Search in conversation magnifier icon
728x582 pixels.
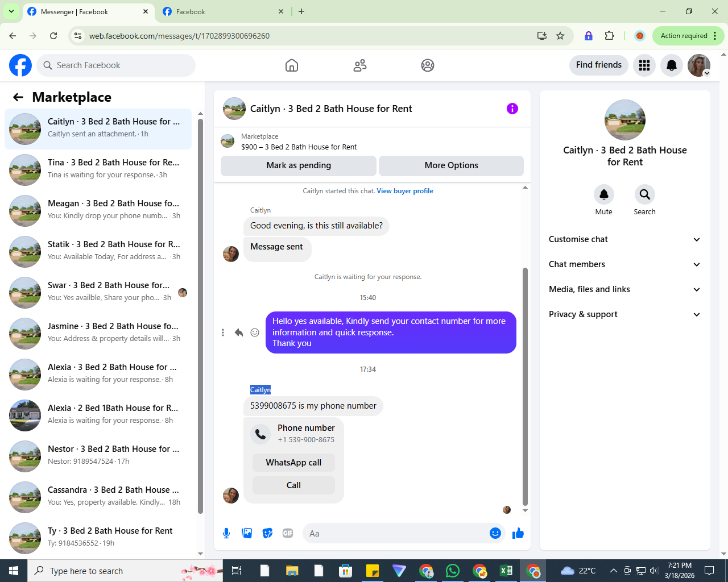(x=645, y=194)
